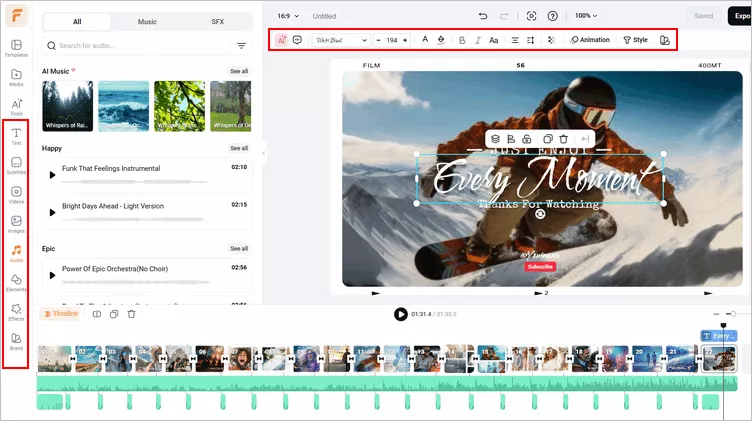The image size is (752, 421).
Task: Open the Text panel
Action: click(16, 136)
